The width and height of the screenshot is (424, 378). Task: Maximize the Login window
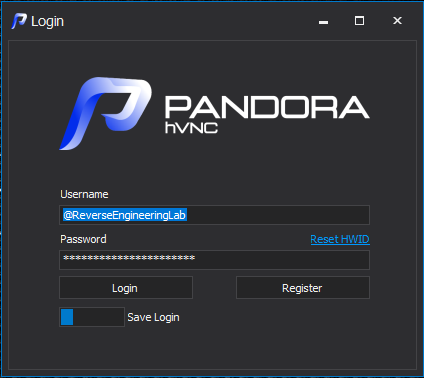tap(359, 21)
